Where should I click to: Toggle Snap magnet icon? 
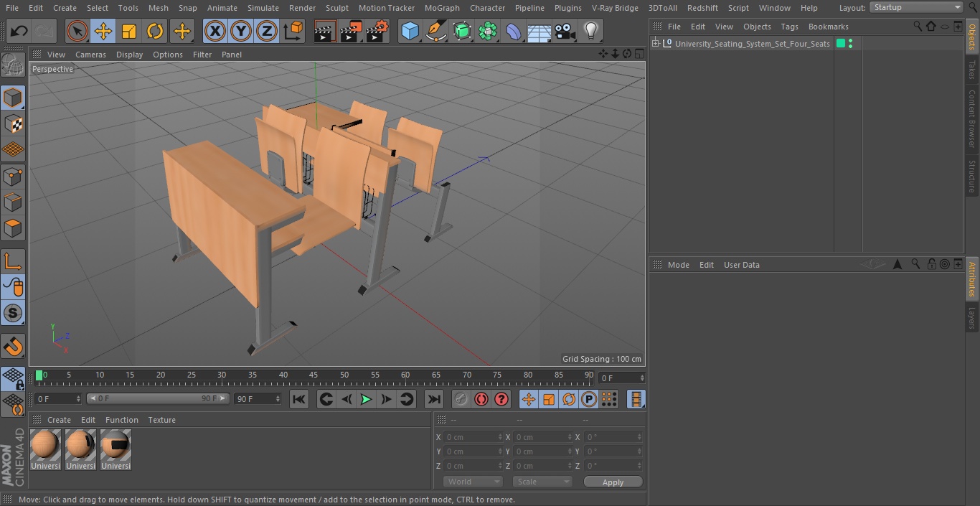point(13,346)
